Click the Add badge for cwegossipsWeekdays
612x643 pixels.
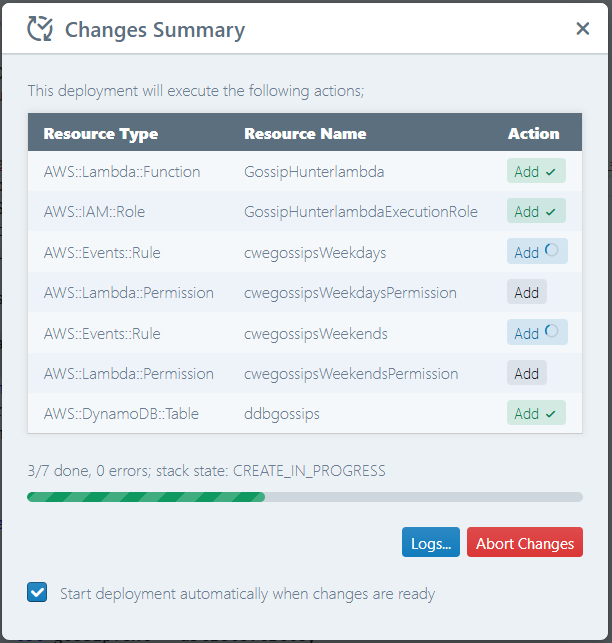537,251
